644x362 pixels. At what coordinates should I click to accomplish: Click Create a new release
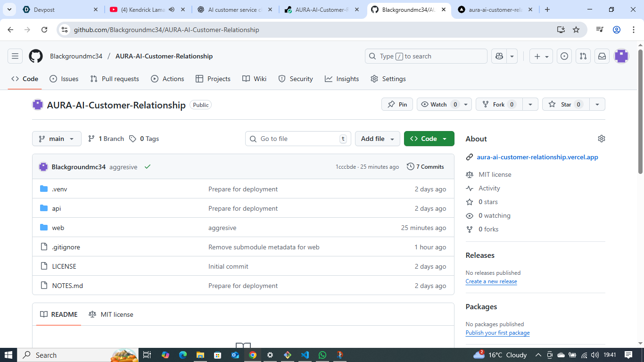[x=491, y=281]
